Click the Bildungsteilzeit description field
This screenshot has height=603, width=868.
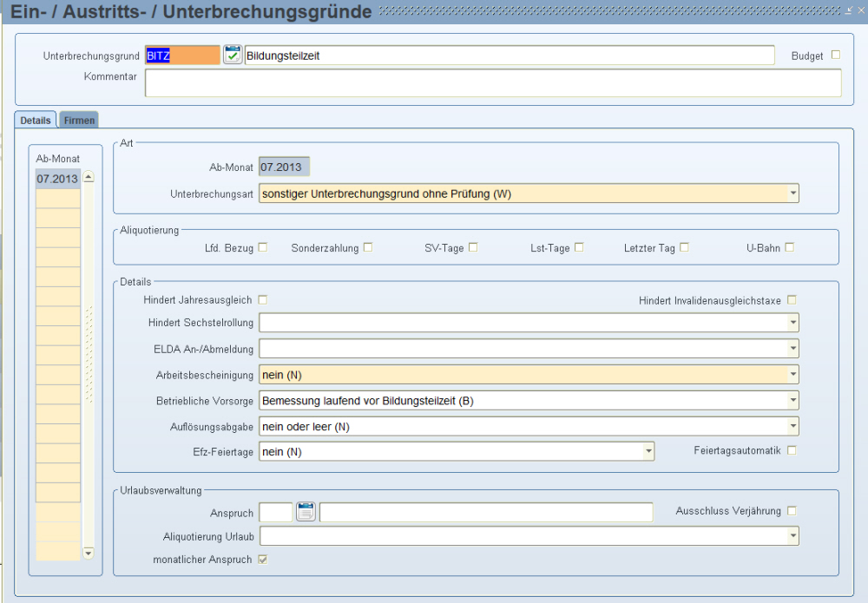point(510,56)
